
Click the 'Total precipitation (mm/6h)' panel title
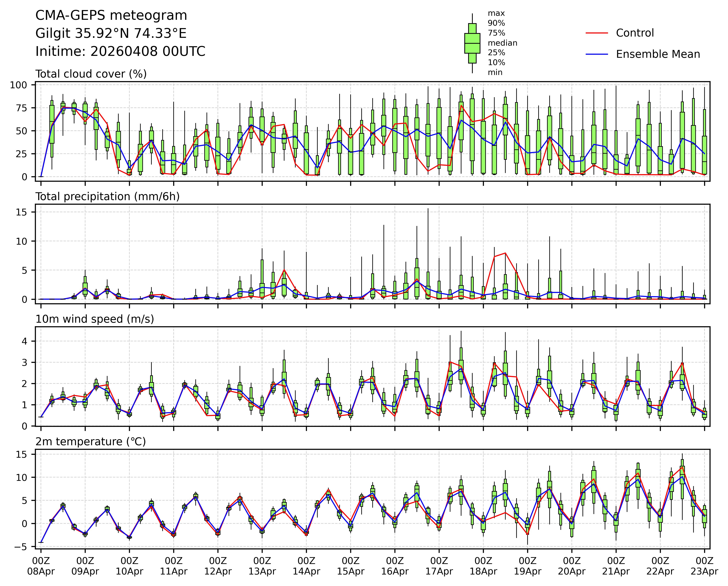pyautogui.click(x=107, y=196)
